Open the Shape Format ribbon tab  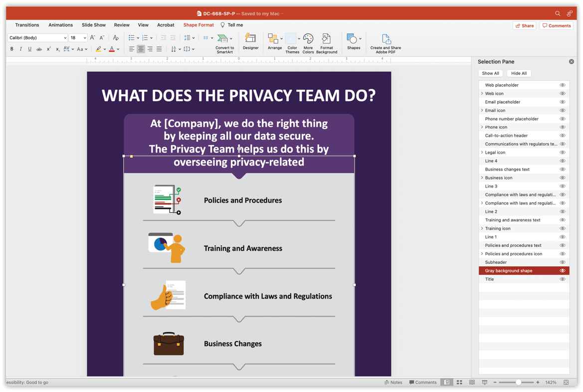[x=198, y=24]
